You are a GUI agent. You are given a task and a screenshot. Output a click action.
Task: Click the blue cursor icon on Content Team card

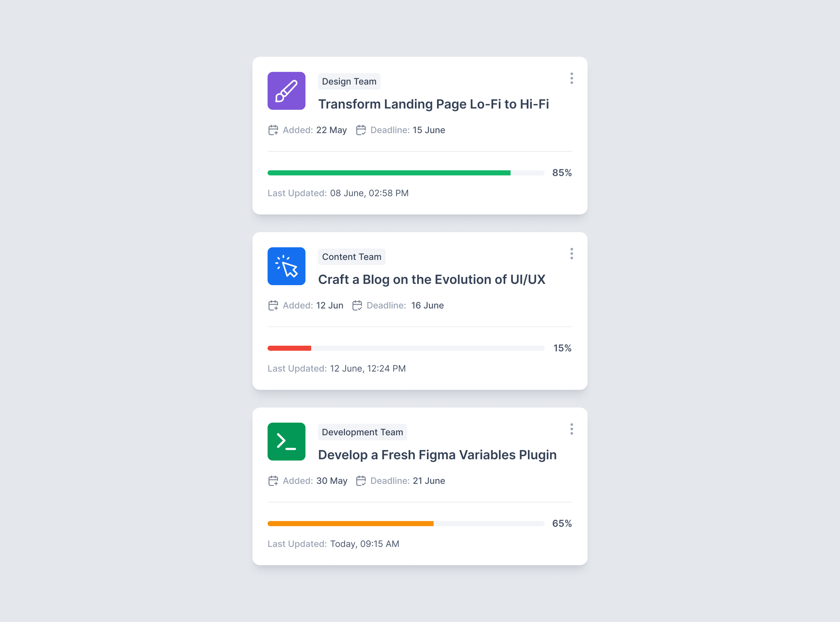tap(286, 266)
